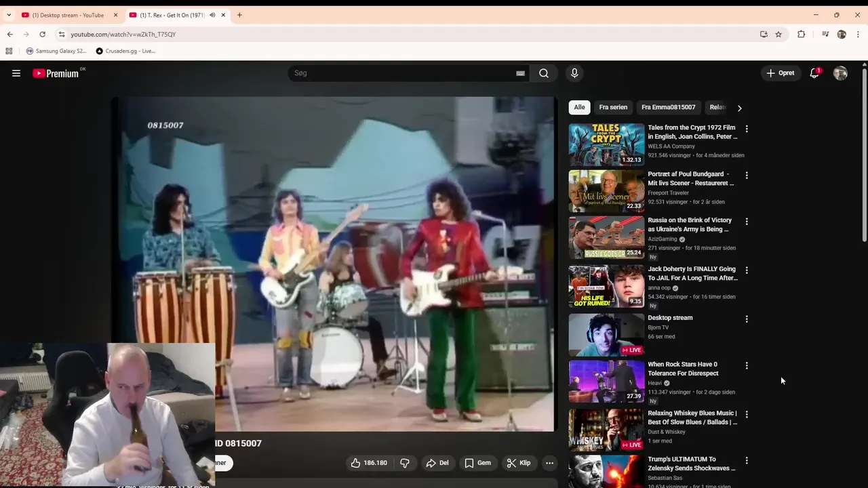
Task: Open WELS AA Company channel name
Action: point(671,146)
